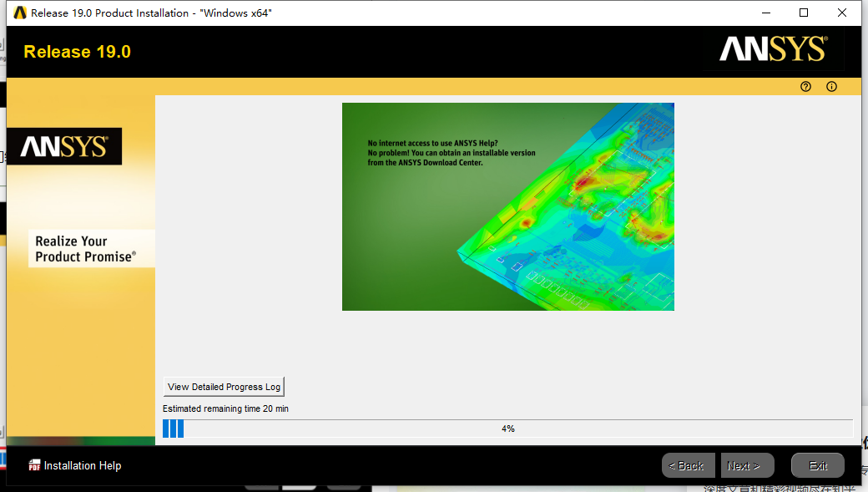Click the minimize window button
Screen dimensions: 868x492
[765, 13]
